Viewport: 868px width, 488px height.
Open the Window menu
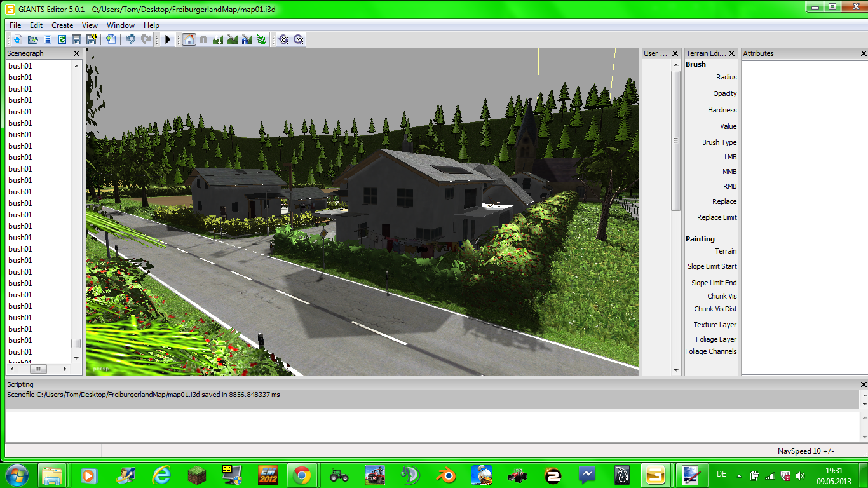pyautogui.click(x=121, y=25)
